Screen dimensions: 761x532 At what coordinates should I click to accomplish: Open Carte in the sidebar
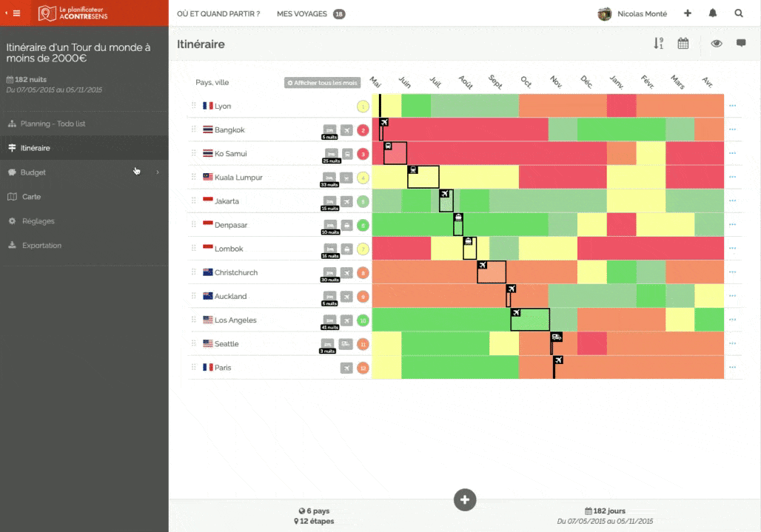[x=84, y=196]
